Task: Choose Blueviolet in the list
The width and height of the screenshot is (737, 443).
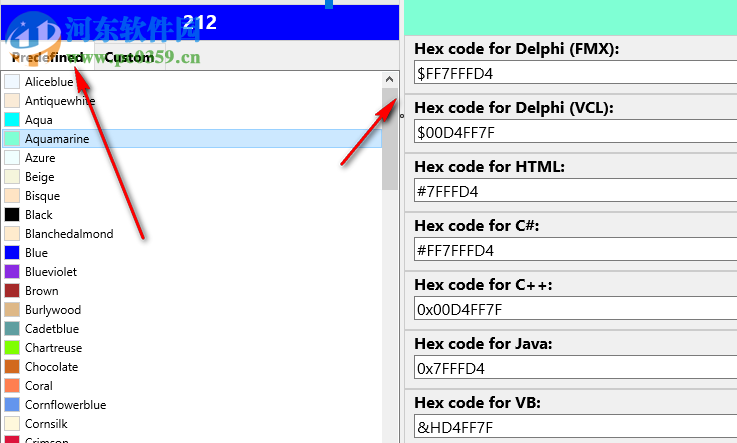Action: click(192, 272)
